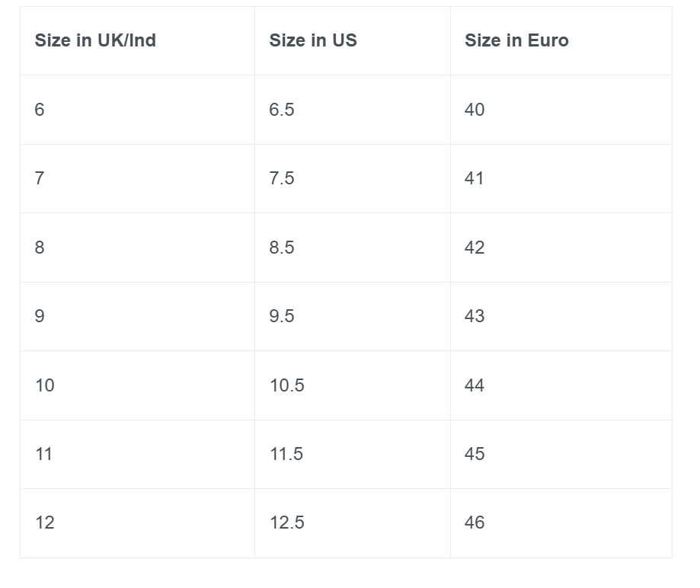Click the US size 10.5 cell
The image size is (700, 588).
click(x=287, y=385)
